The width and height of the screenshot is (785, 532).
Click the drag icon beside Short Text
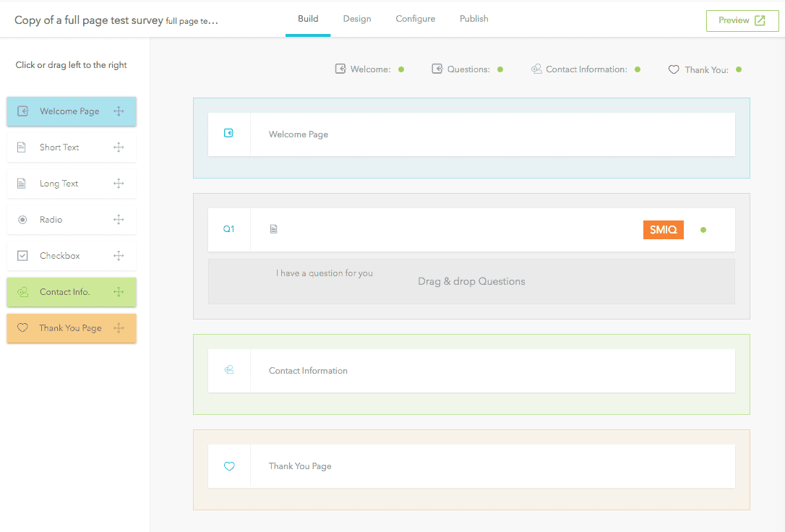119,147
